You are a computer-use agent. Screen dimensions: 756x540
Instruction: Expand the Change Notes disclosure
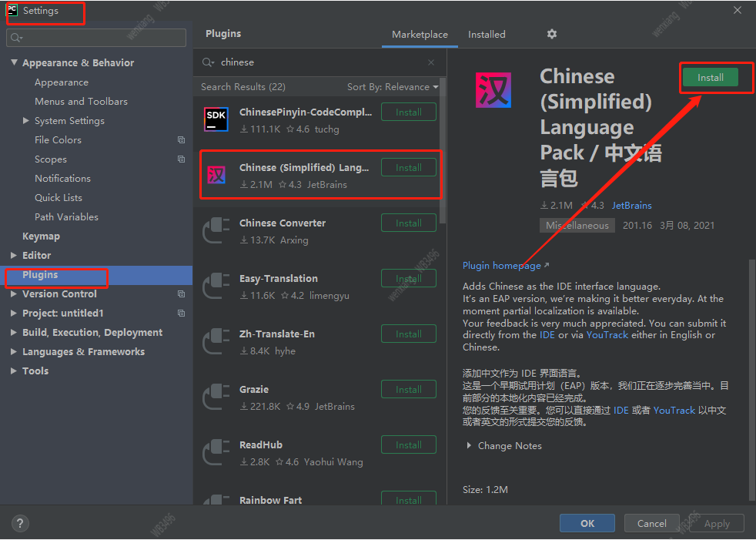pos(469,445)
